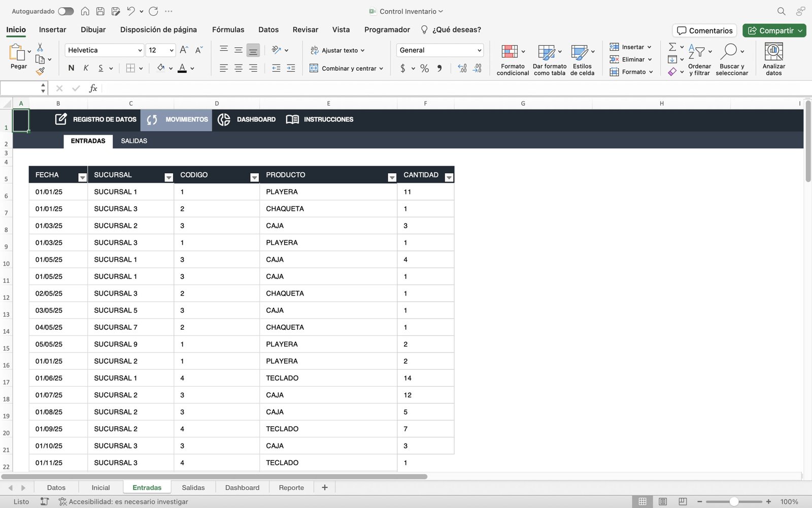812x508 pixels.
Task: Switch to page layout view in status bar
Action: (662, 501)
